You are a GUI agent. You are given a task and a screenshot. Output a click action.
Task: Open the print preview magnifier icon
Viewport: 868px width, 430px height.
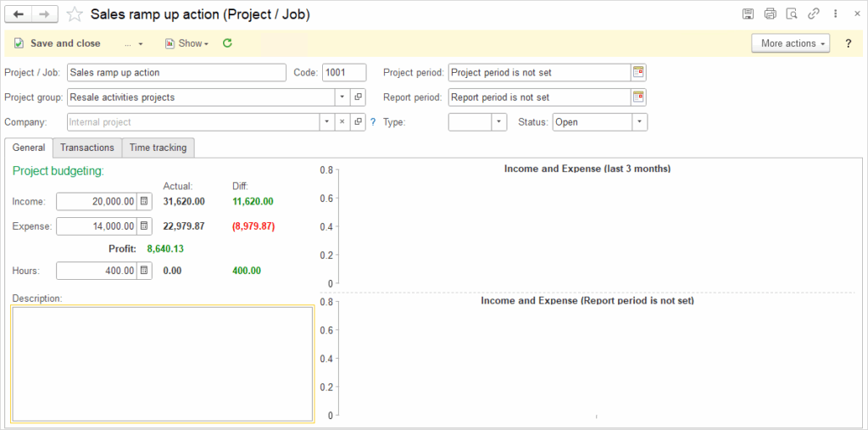coord(792,14)
